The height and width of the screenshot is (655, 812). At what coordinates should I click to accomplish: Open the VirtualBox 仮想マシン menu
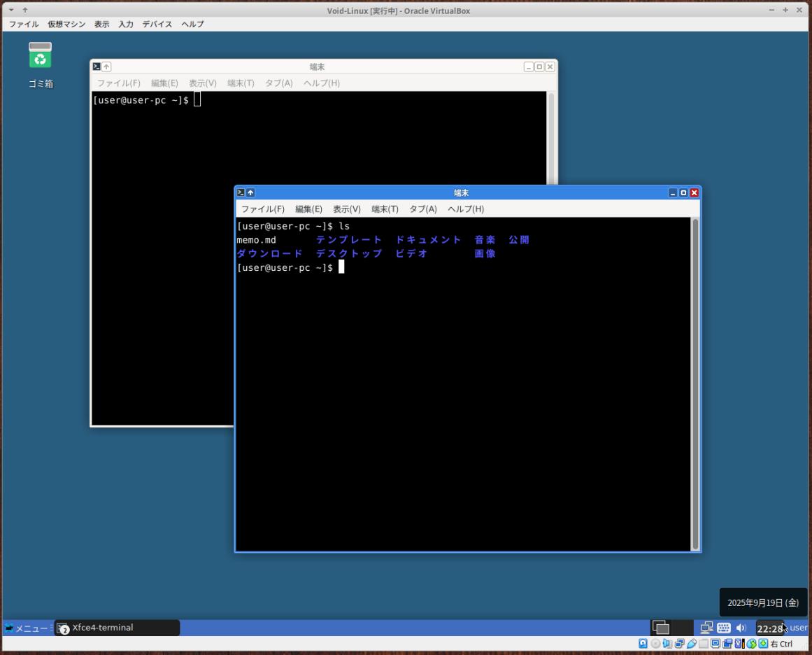click(x=66, y=24)
